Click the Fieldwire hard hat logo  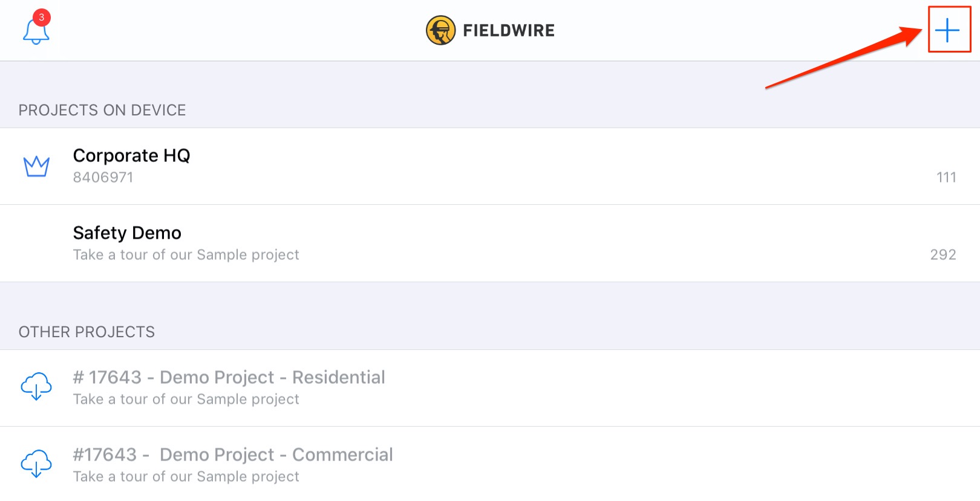[x=440, y=30]
